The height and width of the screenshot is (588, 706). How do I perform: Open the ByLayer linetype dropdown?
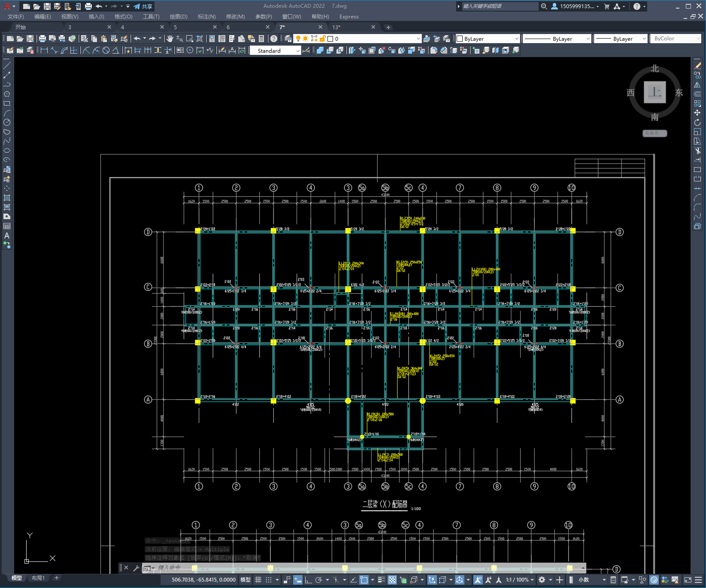[x=557, y=39]
